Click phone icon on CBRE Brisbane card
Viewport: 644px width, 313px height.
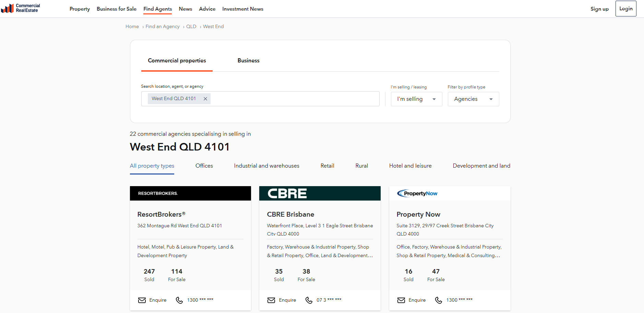[309, 300]
